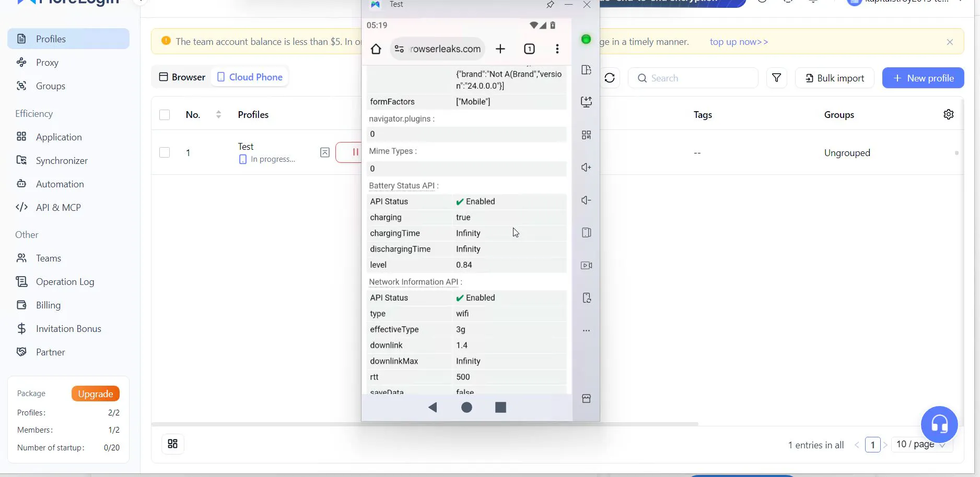Open API & MCP page
Screen dimensions: 980x477
(x=68, y=207)
